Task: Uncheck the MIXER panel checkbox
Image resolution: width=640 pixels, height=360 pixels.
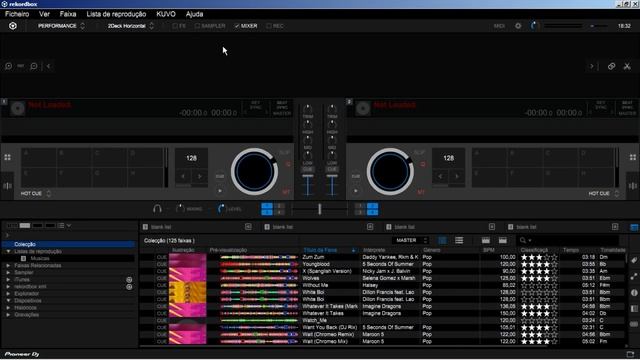Action: (x=246, y=26)
